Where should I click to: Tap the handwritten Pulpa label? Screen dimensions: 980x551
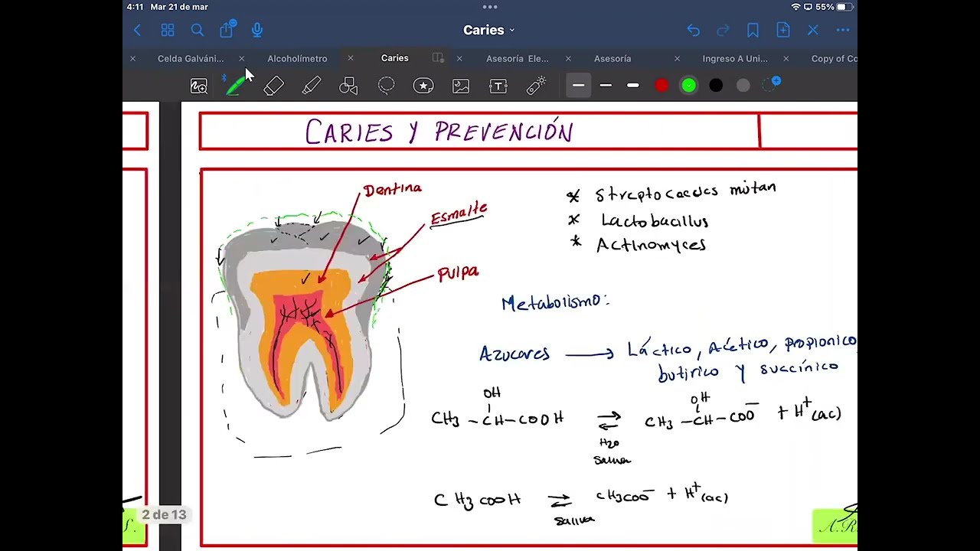pos(458,273)
